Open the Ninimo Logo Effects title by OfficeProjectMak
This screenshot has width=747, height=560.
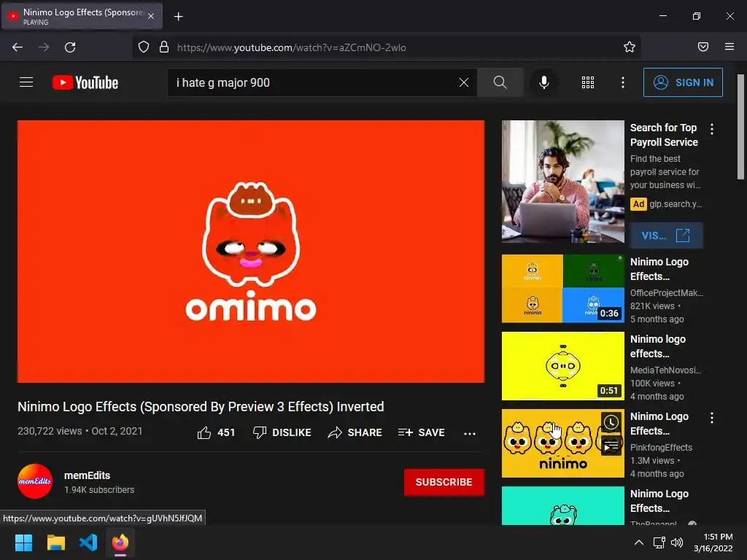click(659, 269)
